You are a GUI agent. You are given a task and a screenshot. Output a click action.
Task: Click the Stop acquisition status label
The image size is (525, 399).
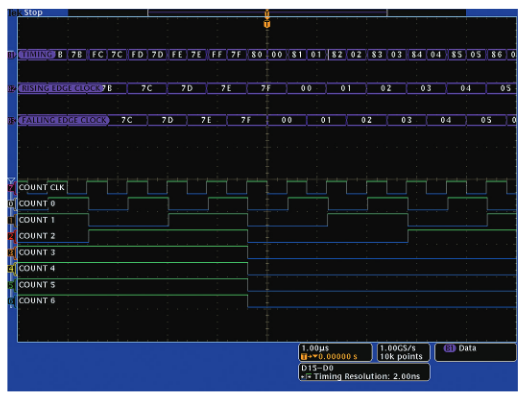(x=33, y=12)
